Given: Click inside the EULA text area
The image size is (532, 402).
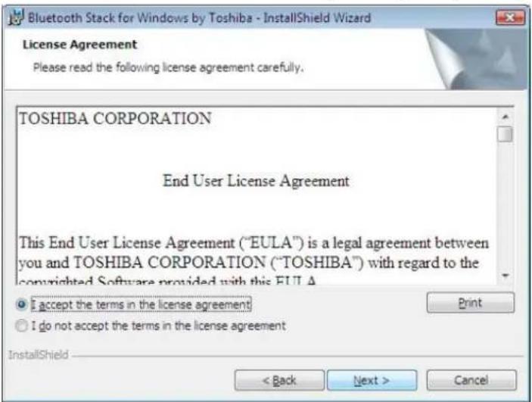Looking at the screenshot, I should click(257, 196).
